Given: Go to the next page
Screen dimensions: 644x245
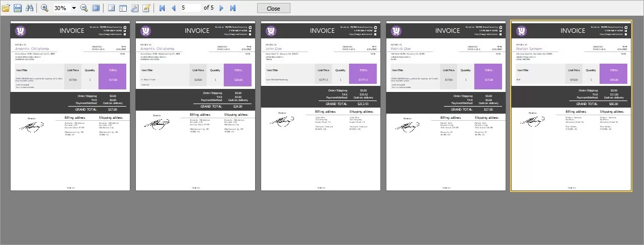Looking at the screenshot, I should pyautogui.click(x=221, y=8).
